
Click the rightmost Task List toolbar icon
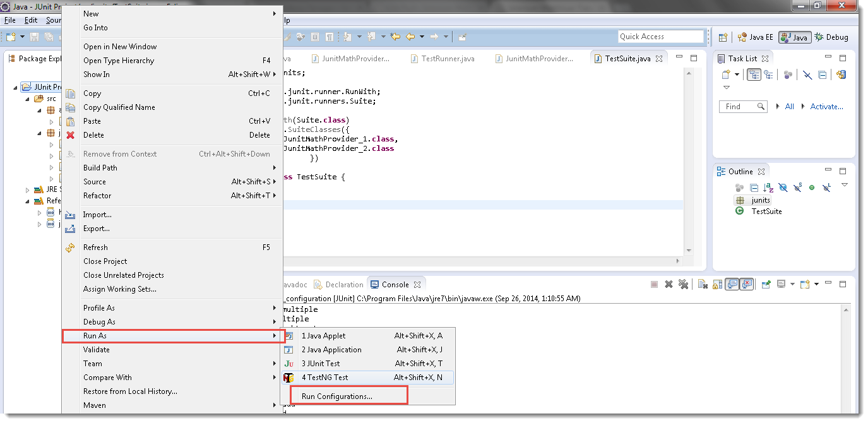pos(840,74)
